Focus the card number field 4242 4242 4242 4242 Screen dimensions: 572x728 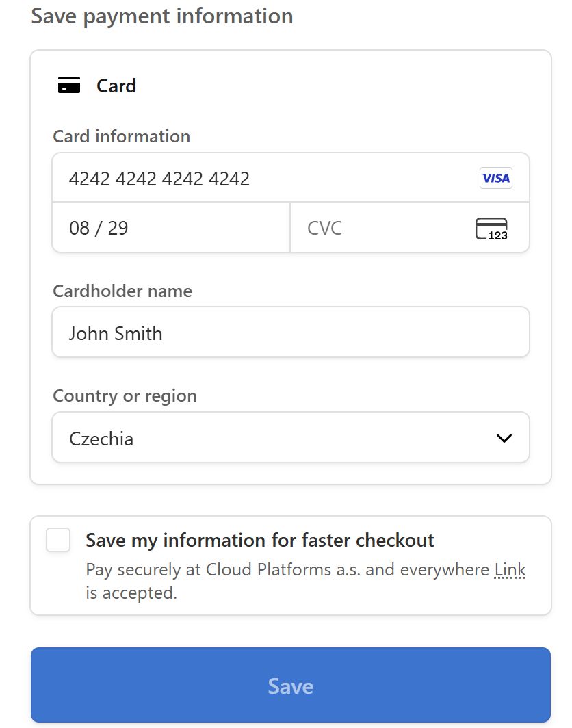pyautogui.click(x=260, y=179)
